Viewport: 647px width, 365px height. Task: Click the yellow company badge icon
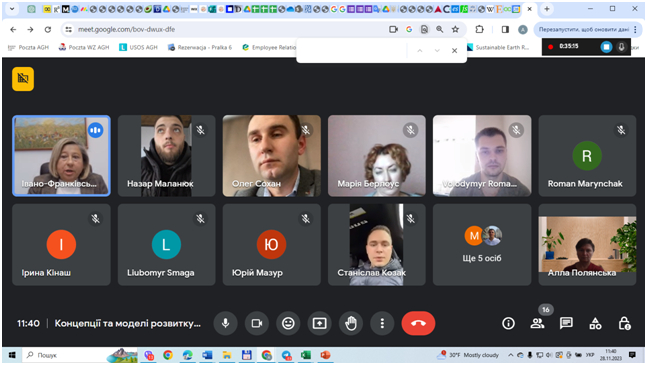23,79
